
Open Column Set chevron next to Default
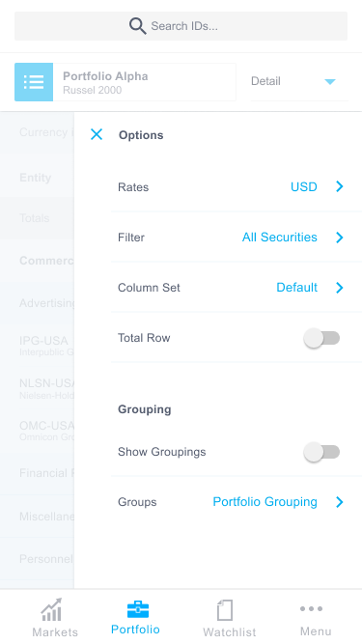click(x=340, y=288)
